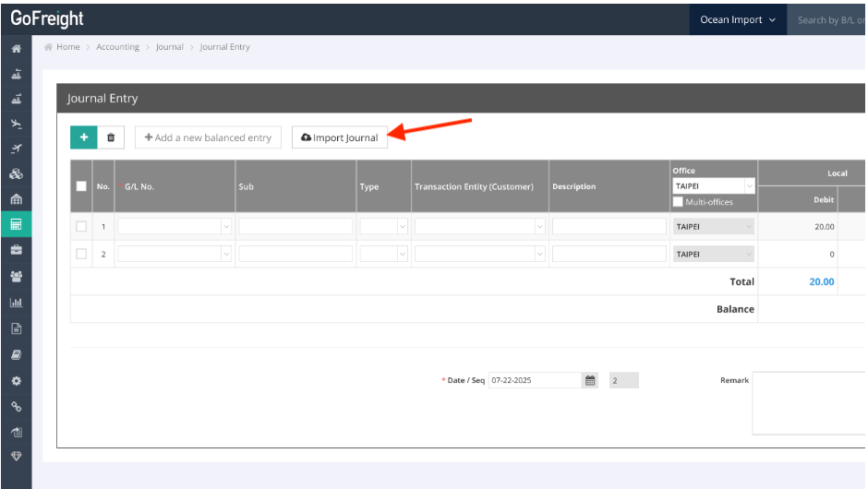Image resolution: width=868 pixels, height=489 pixels.
Task: Click the home icon in the sidebar
Action: coord(16,48)
